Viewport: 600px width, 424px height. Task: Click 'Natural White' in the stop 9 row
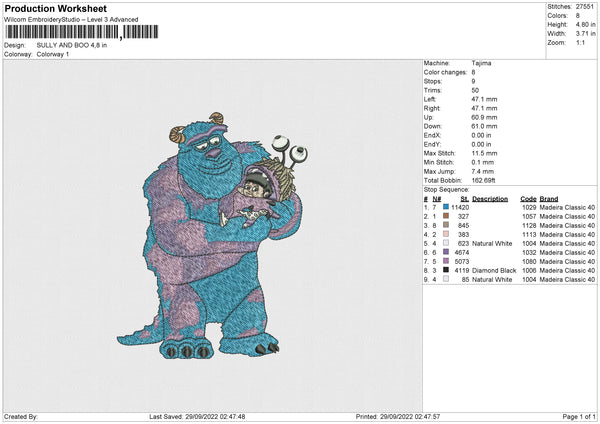point(492,279)
